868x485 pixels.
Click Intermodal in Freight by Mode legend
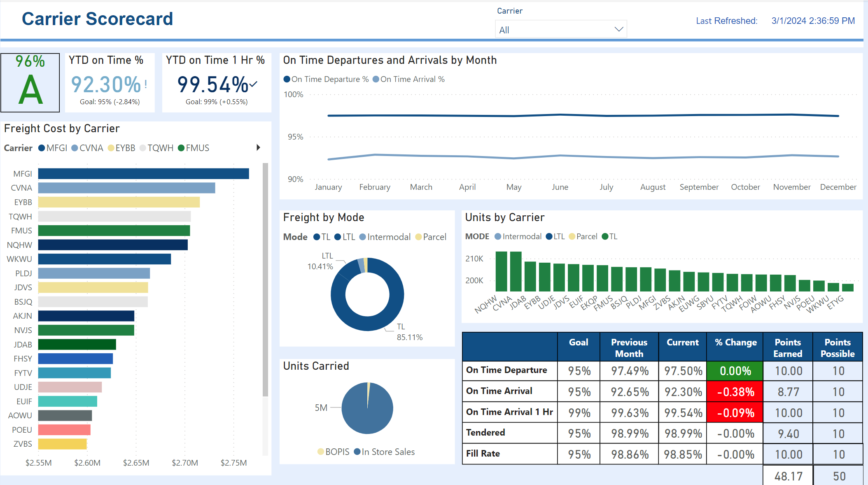tap(385, 237)
